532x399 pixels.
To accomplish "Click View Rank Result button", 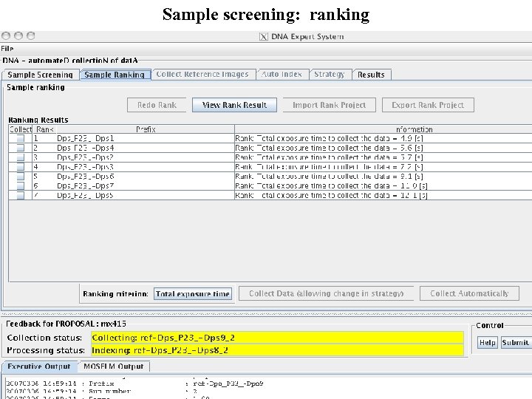I will click(x=234, y=105).
